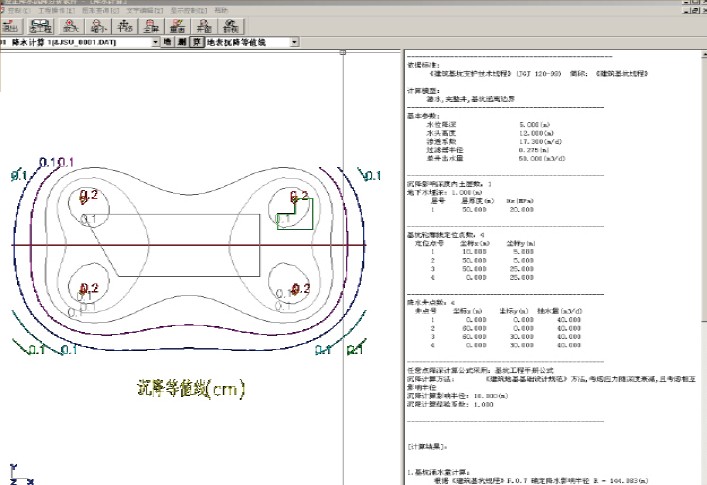Click the 沉降计算经验系数 line

[450, 404]
